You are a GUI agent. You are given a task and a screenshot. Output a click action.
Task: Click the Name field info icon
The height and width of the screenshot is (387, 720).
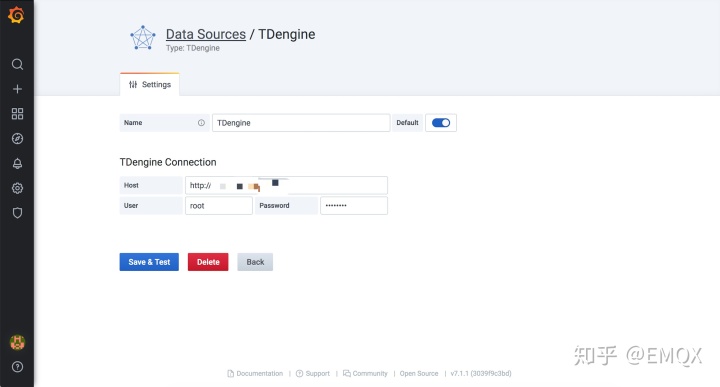tap(201, 123)
